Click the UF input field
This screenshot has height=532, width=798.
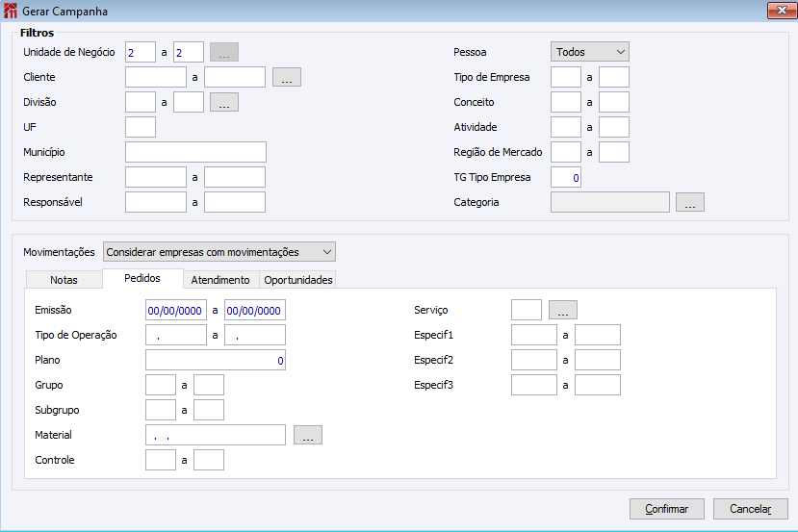141,127
